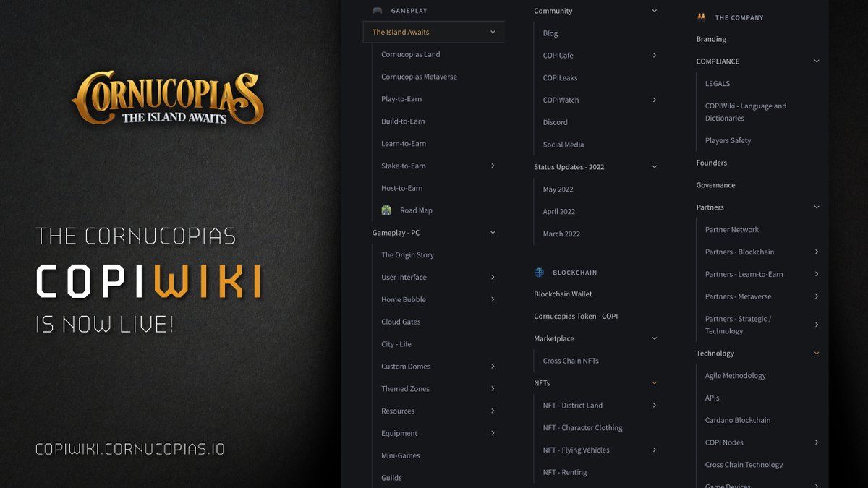Open the Discord link
Viewport: 868px width, 488px height.
click(556, 122)
